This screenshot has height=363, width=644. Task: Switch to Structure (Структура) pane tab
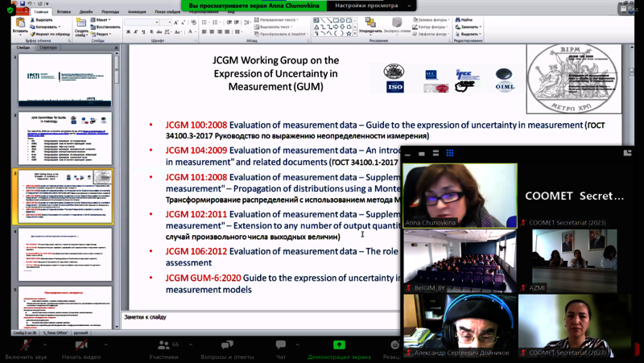coord(48,47)
